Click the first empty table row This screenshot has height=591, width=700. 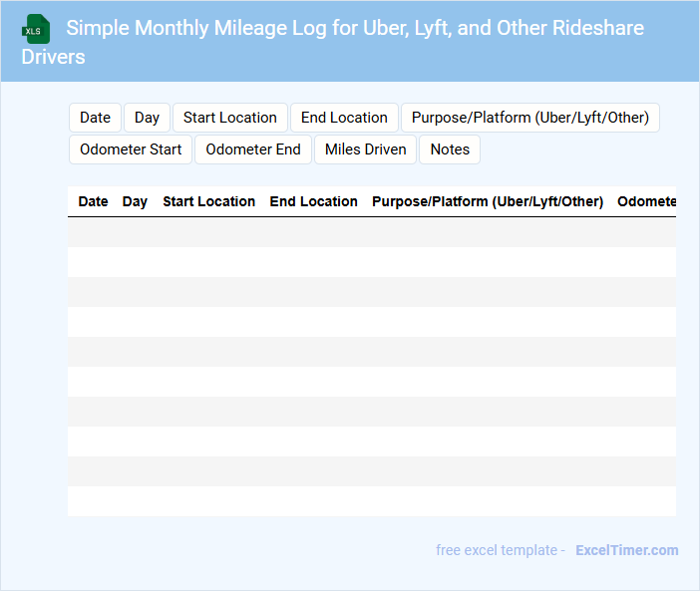click(x=371, y=232)
